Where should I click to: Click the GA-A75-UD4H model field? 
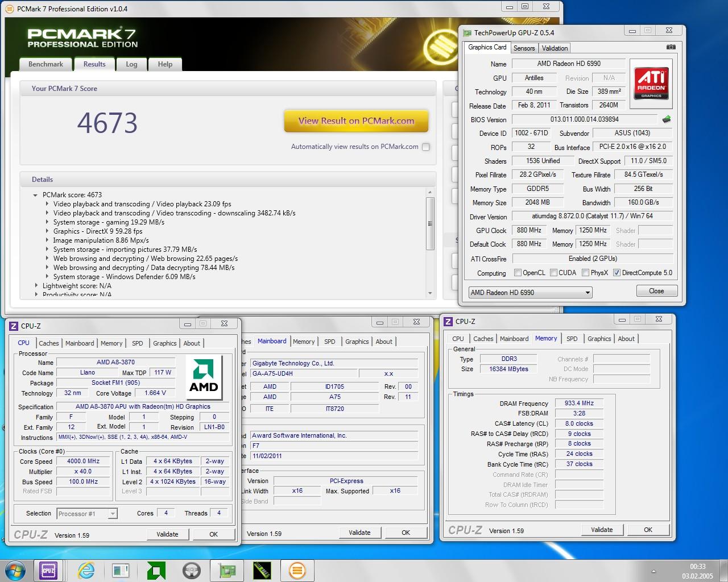tap(304, 374)
